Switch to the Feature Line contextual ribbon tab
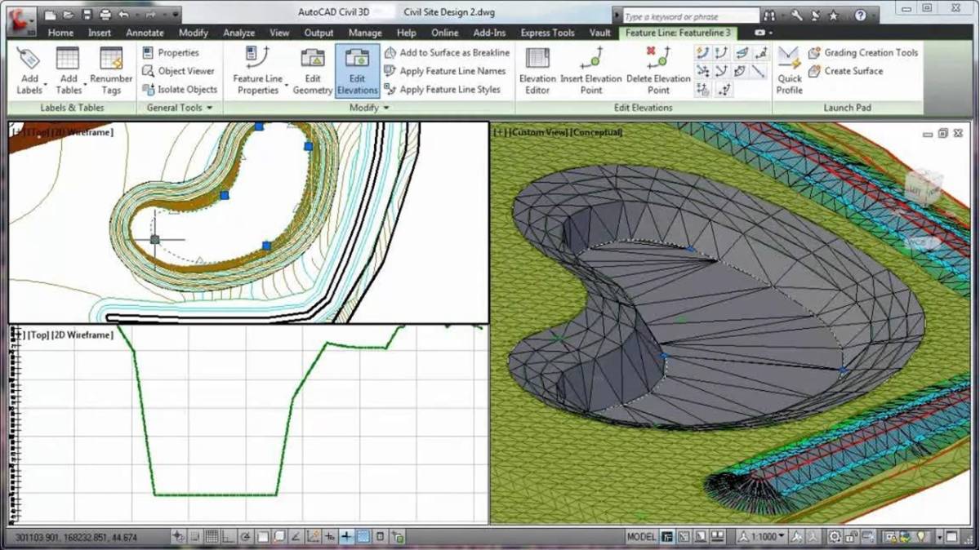Screen dimensions: 980x550 click(679, 33)
